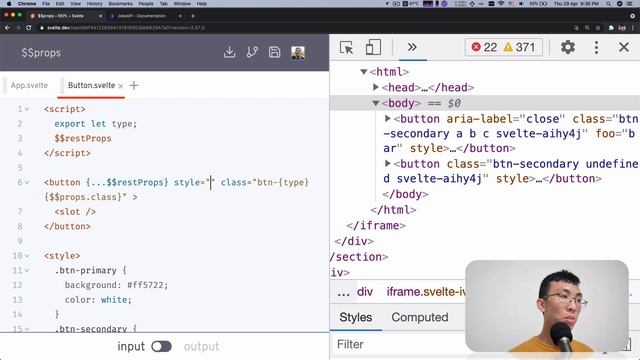Collapse the html node in Elements tree
This screenshot has width=640, height=360.
click(x=364, y=72)
